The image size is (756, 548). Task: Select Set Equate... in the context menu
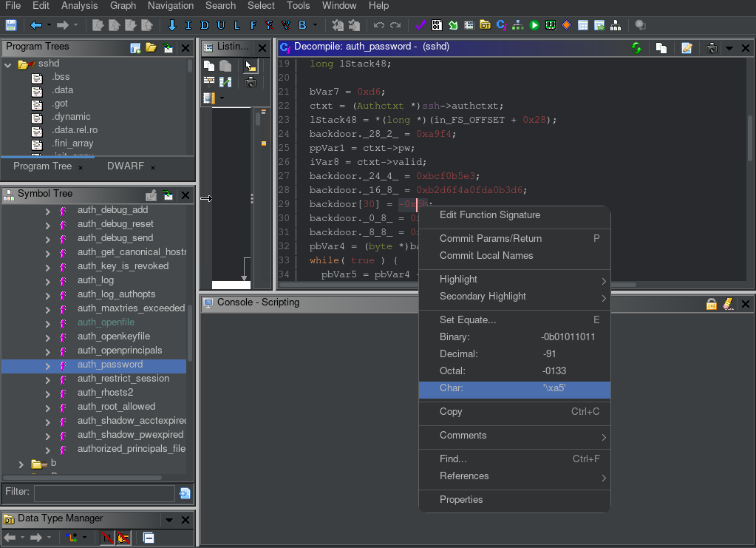[467, 320]
